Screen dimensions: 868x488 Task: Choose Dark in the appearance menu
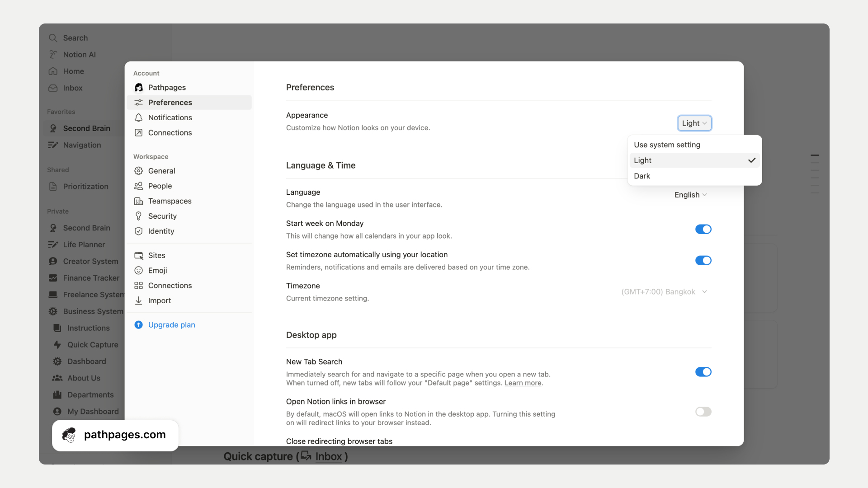694,176
